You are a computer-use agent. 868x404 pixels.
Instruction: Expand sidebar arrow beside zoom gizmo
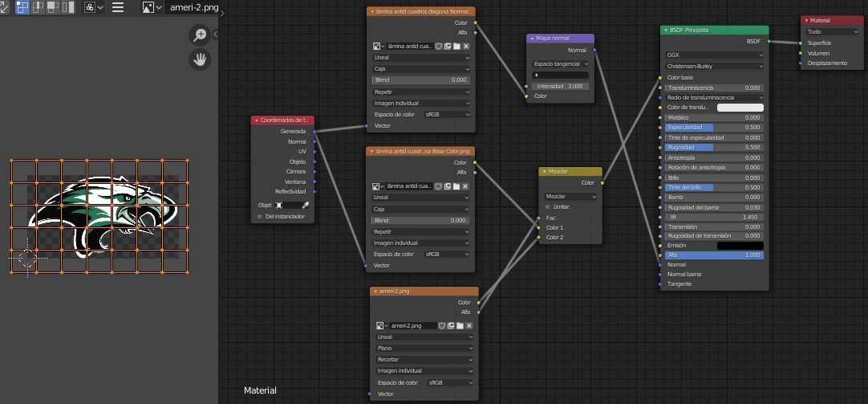click(215, 34)
